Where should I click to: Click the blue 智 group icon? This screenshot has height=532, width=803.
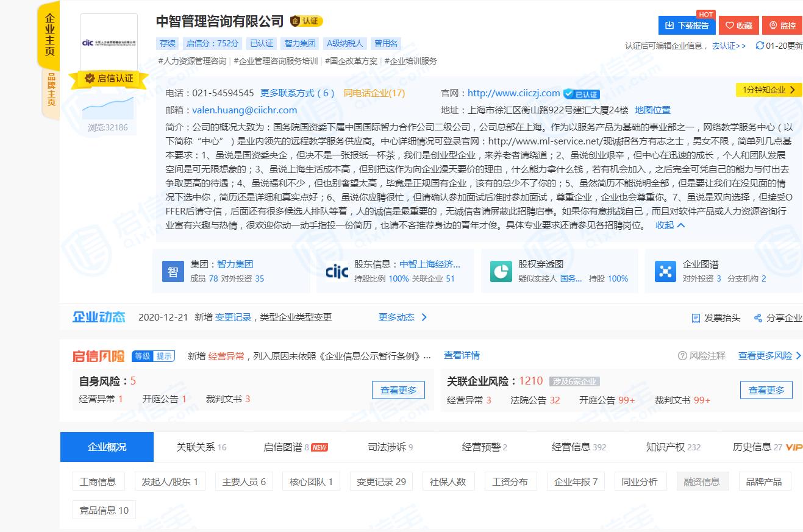(x=173, y=271)
